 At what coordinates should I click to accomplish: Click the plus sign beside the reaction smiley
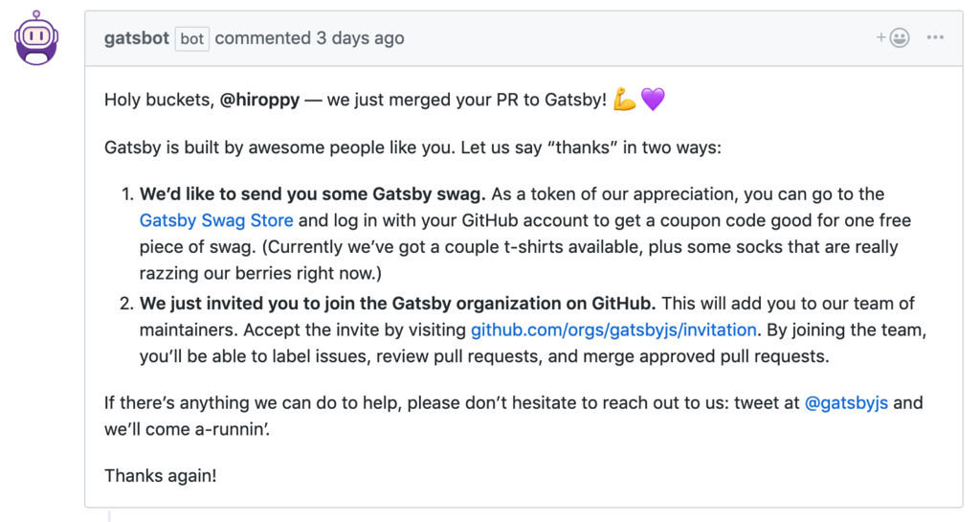point(880,37)
